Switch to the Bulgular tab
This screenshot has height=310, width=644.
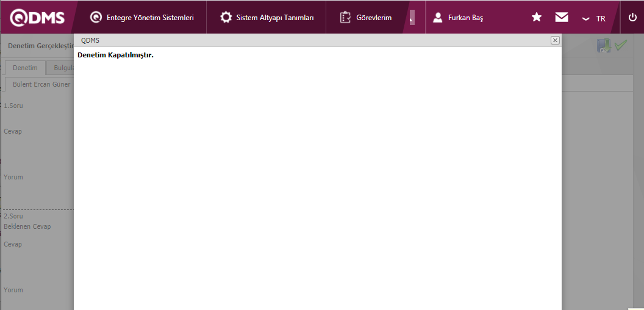(x=61, y=68)
